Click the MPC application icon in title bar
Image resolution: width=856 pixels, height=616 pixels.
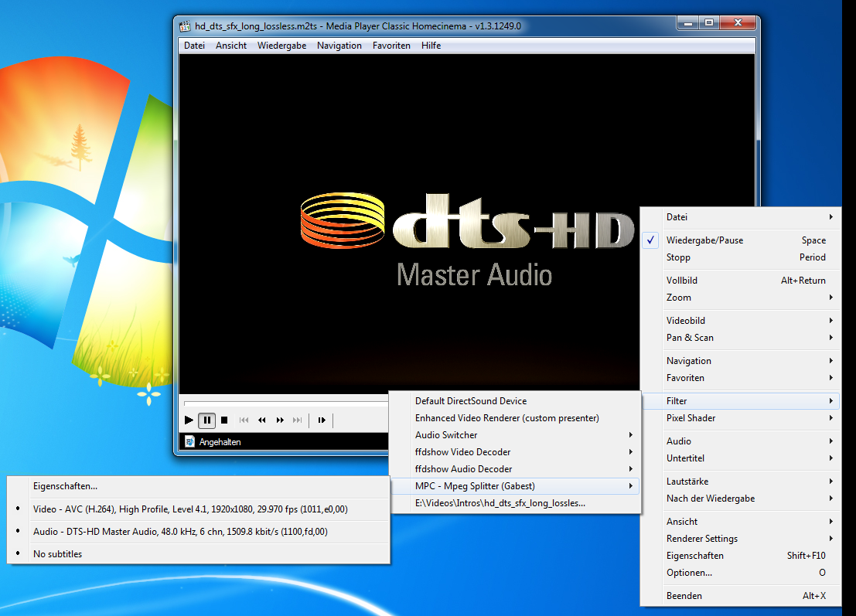[x=185, y=26]
